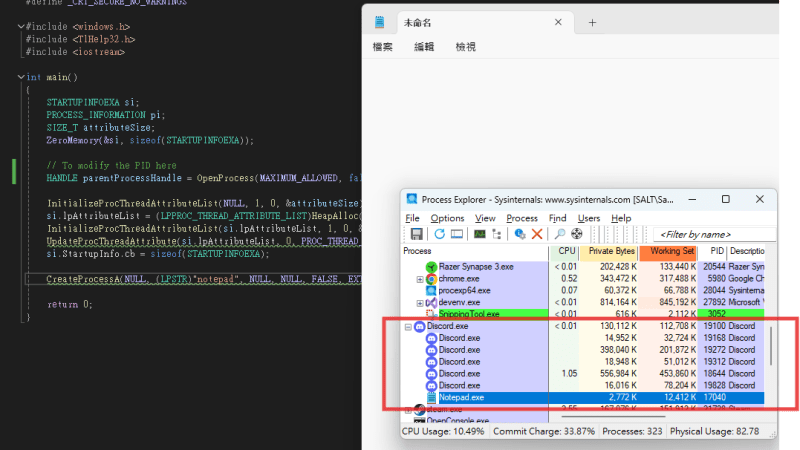This screenshot has height=450, width=800.
Task: Click the vertical scrollbar in process list
Action: pyautogui.click(x=770, y=346)
